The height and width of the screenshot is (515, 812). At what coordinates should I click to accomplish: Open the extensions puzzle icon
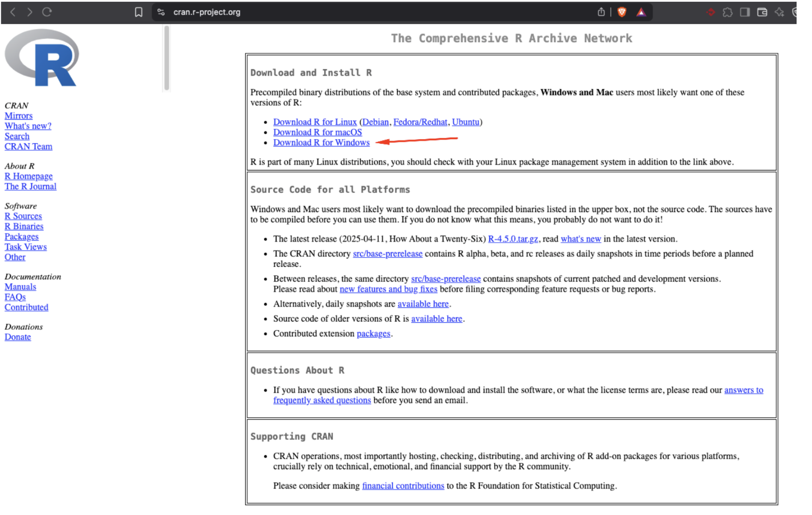point(727,12)
